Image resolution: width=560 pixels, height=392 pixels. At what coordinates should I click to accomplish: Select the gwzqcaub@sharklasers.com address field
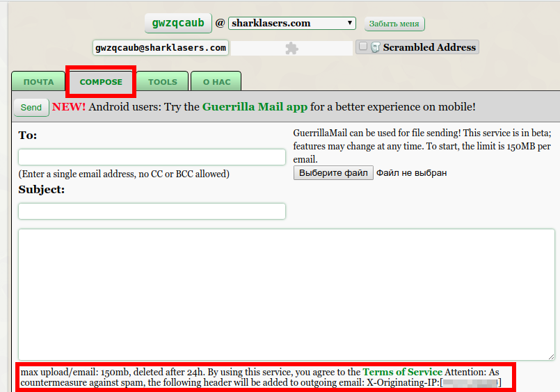tap(161, 48)
